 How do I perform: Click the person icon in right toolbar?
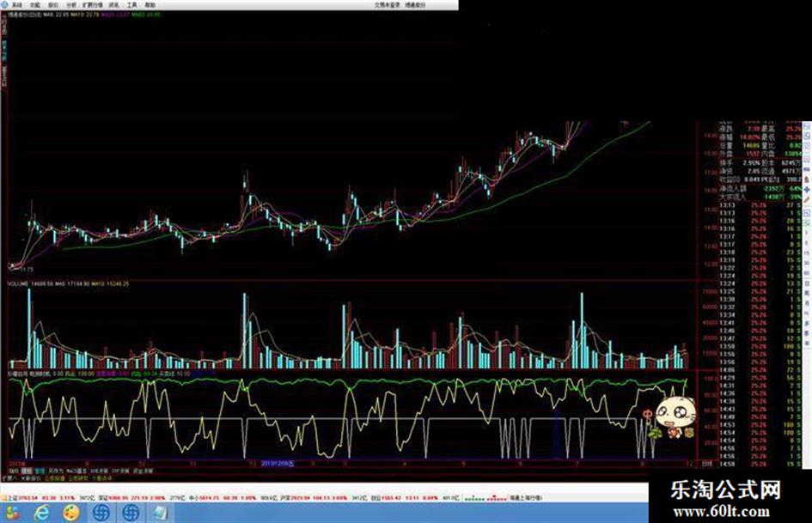[x=806, y=179]
